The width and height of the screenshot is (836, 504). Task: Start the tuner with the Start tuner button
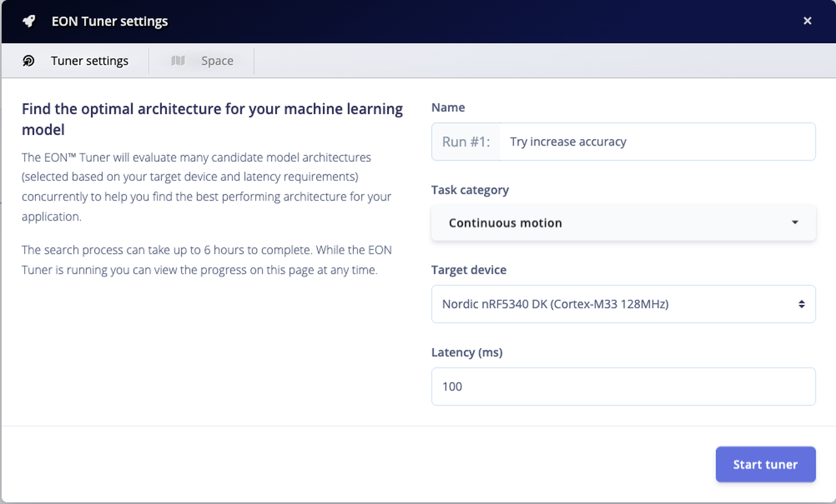pos(765,464)
